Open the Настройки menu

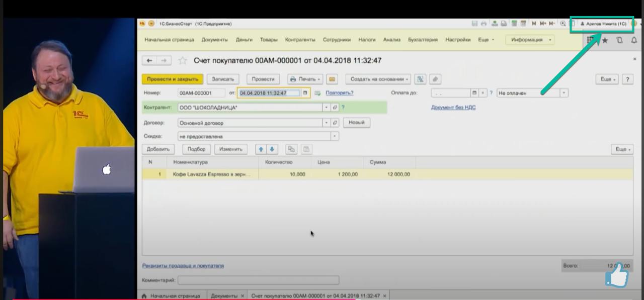point(458,40)
